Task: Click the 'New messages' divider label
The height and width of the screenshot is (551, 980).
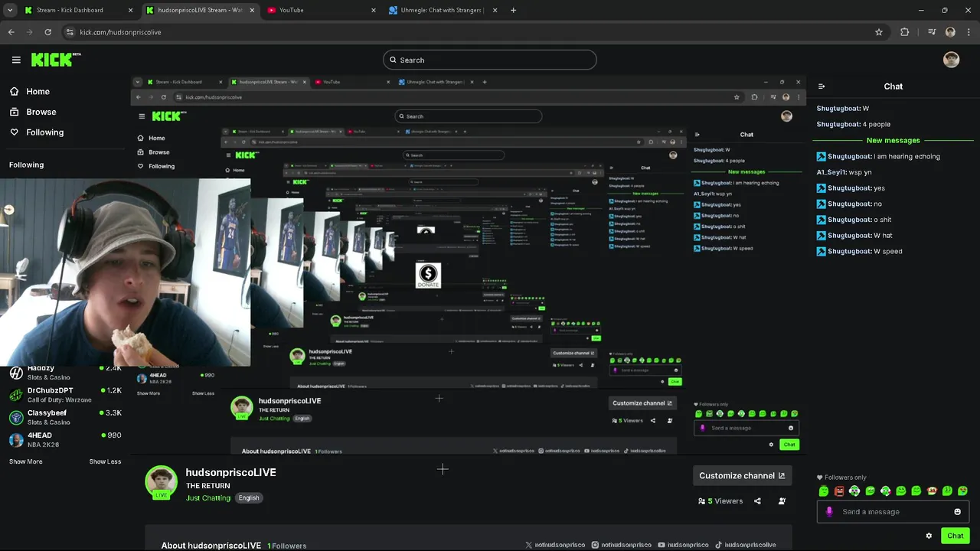Action: (893, 141)
